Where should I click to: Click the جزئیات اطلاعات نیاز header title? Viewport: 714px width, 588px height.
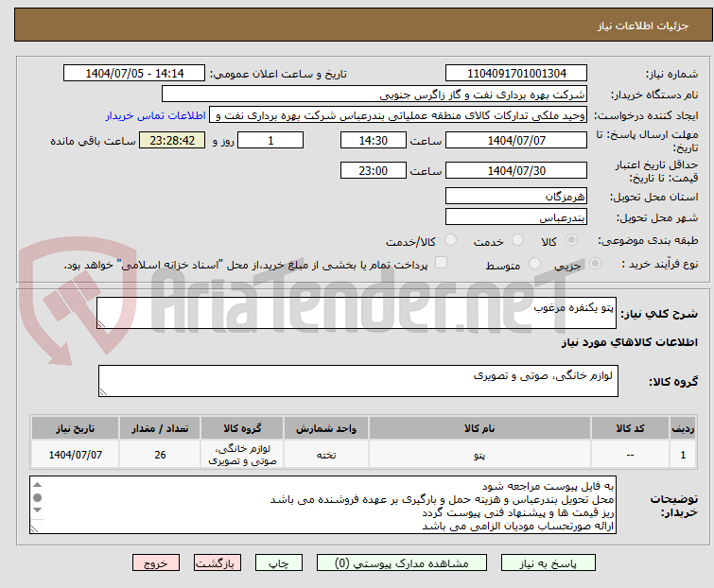click(643, 26)
